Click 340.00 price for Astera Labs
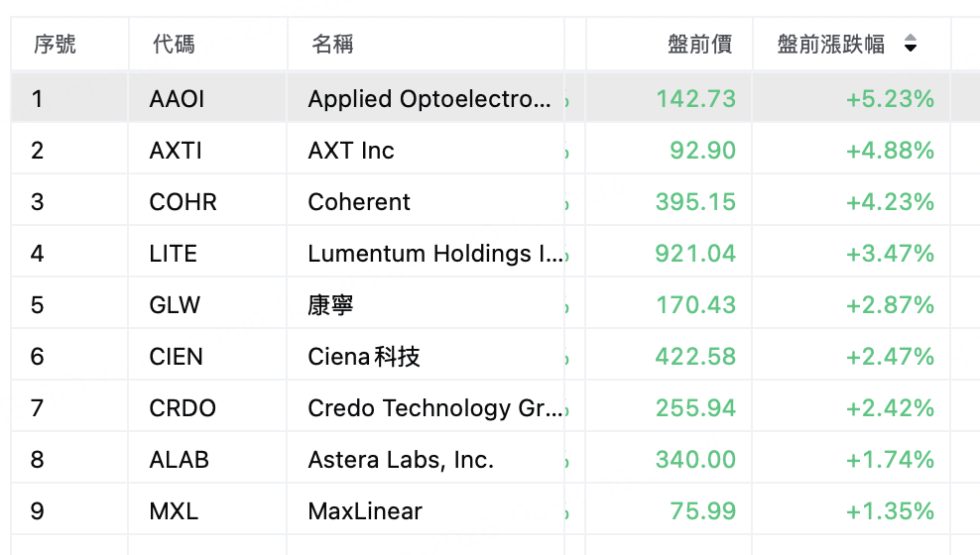 (x=695, y=460)
